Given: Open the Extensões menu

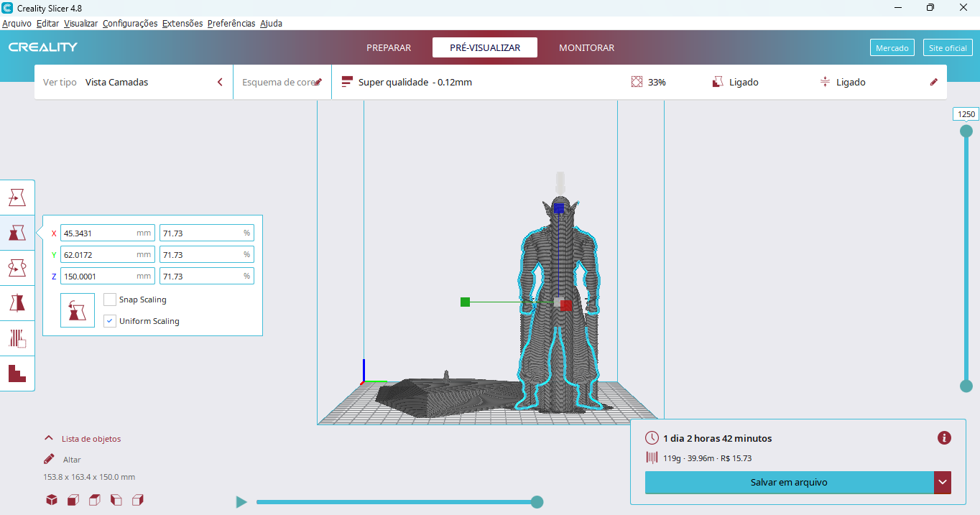Looking at the screenshot, I should 182,23.
